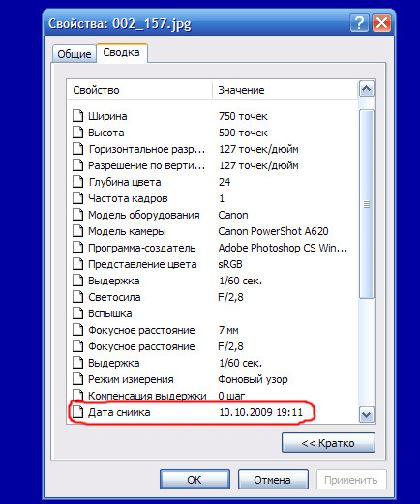Click the page icon beside Разрешение по верти...
This screenshot has height=504, width=420.
coord(77,165)
